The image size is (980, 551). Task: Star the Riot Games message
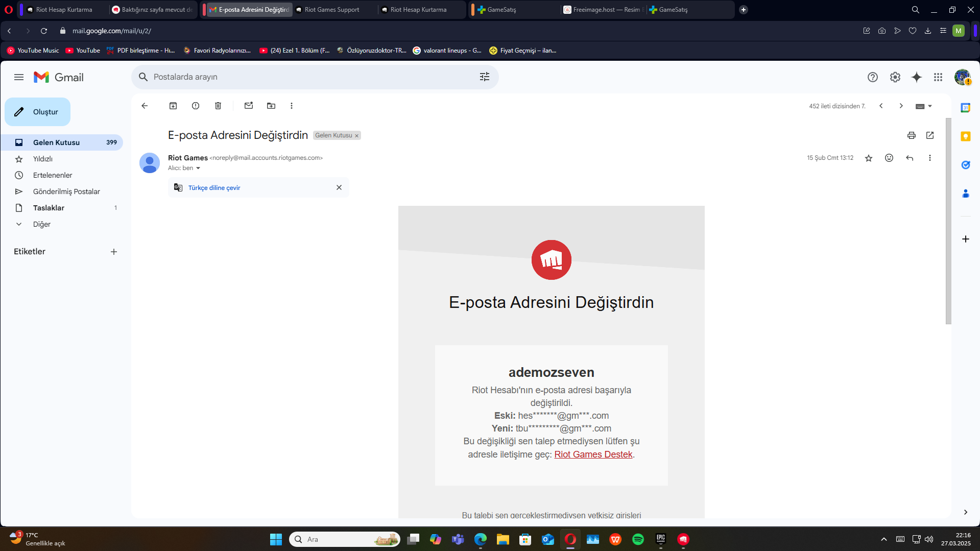coord(869,158)
